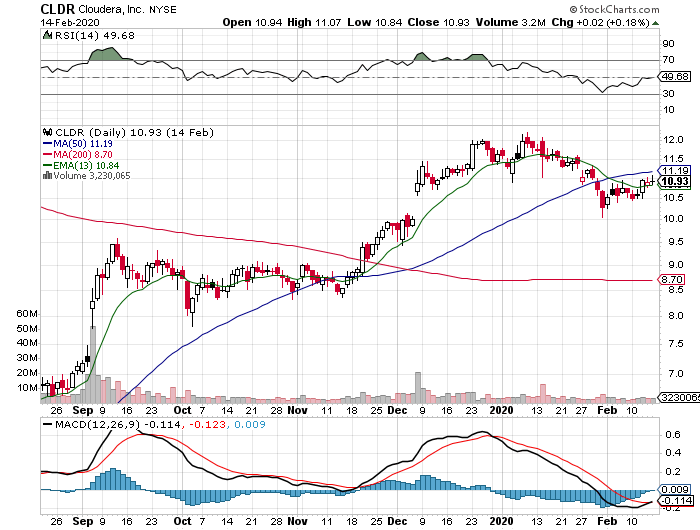Image resolution: width=700 pixels, height=530 pixels.
Task: Click the 10.93 last price tag
Action: (x=677, y=181)
